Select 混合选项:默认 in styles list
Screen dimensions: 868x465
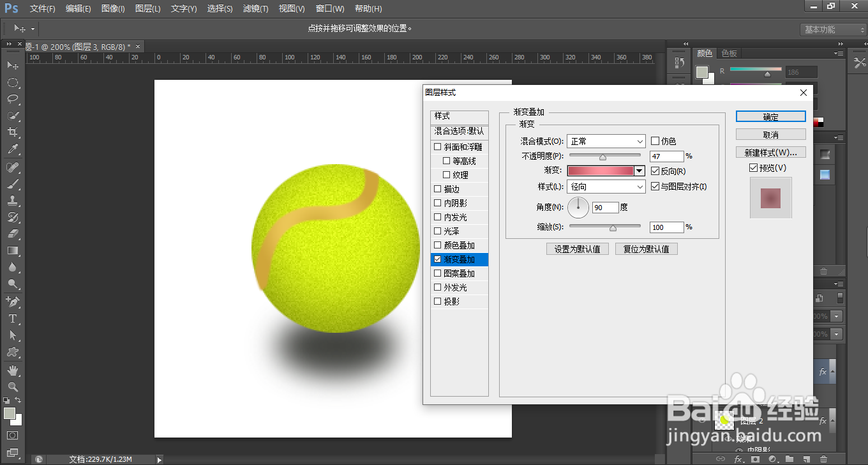[460, 131]
